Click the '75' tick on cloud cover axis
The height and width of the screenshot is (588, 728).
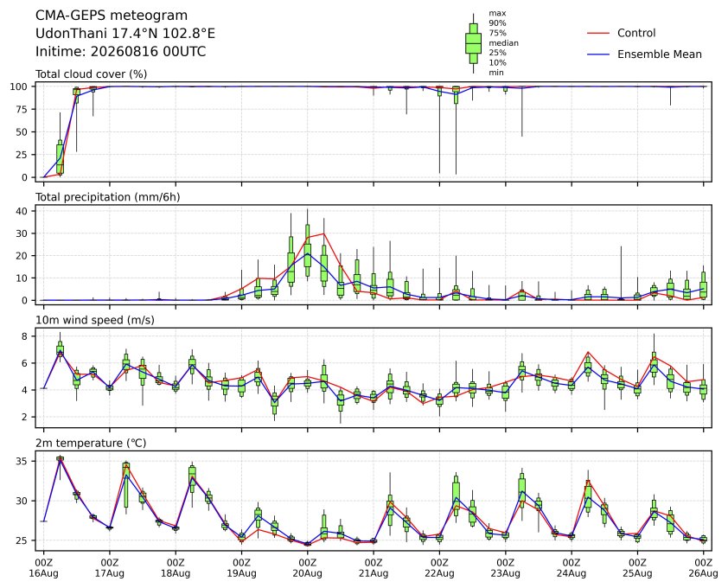(x=22, y=109)
